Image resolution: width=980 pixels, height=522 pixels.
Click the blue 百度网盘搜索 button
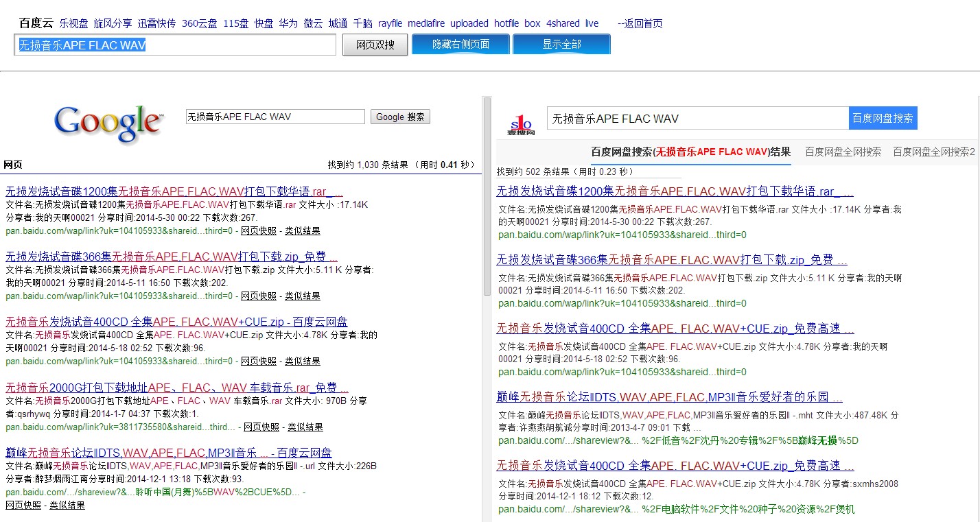(x=883, y=118)
